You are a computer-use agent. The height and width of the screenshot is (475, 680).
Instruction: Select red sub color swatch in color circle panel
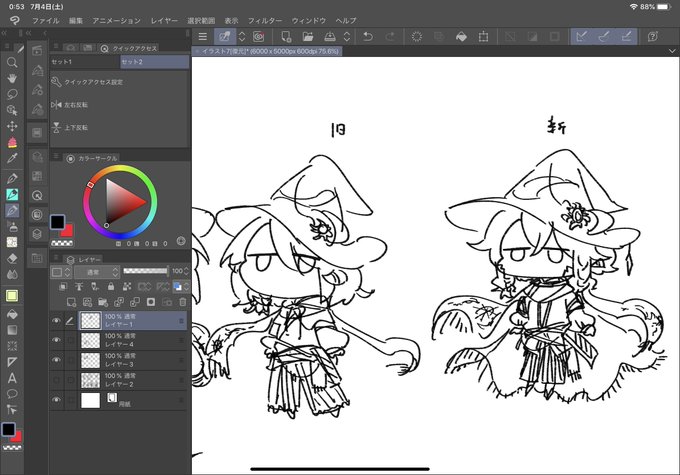[68, 231]
